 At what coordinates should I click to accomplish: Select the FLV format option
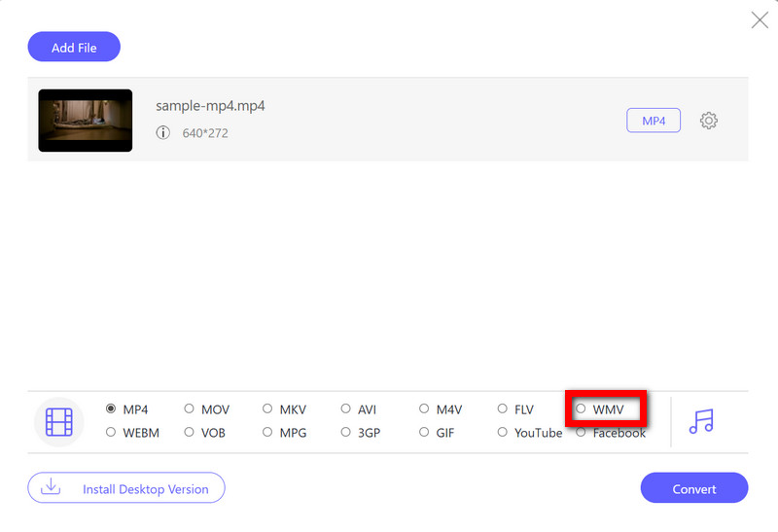click(503, 409)
